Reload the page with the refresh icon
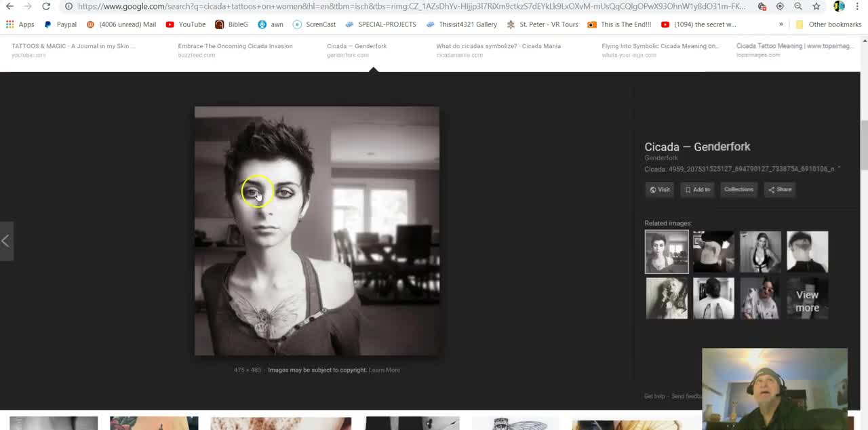The image size is (868, 430). 46,6
